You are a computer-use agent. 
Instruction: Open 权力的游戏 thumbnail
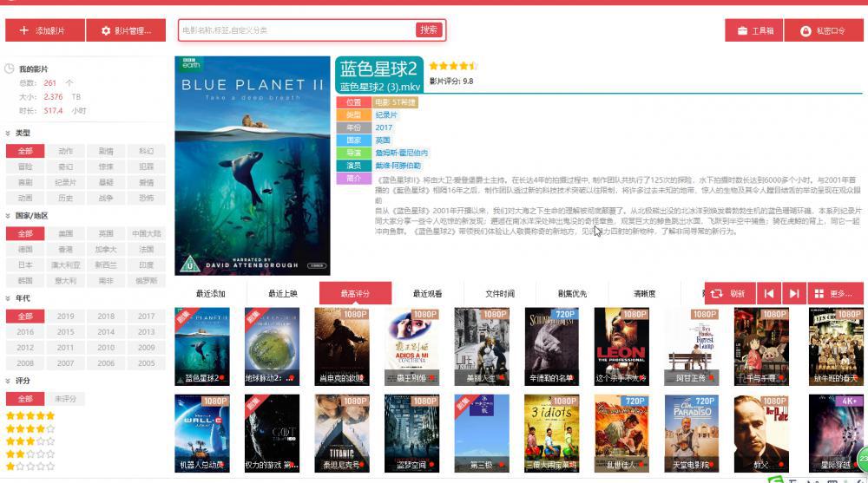click(272, 434)
